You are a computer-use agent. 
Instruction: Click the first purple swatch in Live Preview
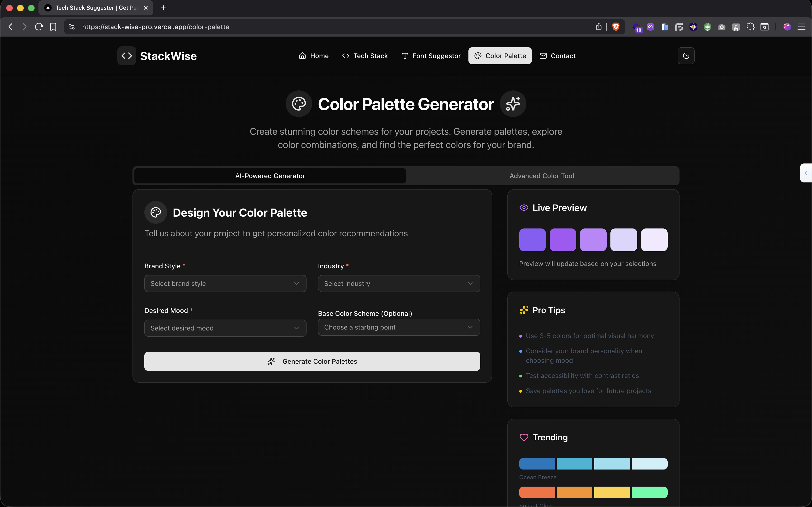click(532, 240)
